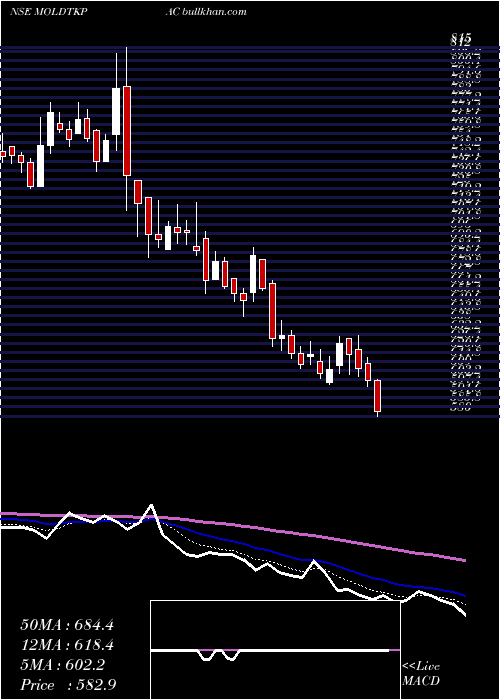Click the 5MA : 602.2 value
This screenshot has width=500, height=700.
pos(62,666)
